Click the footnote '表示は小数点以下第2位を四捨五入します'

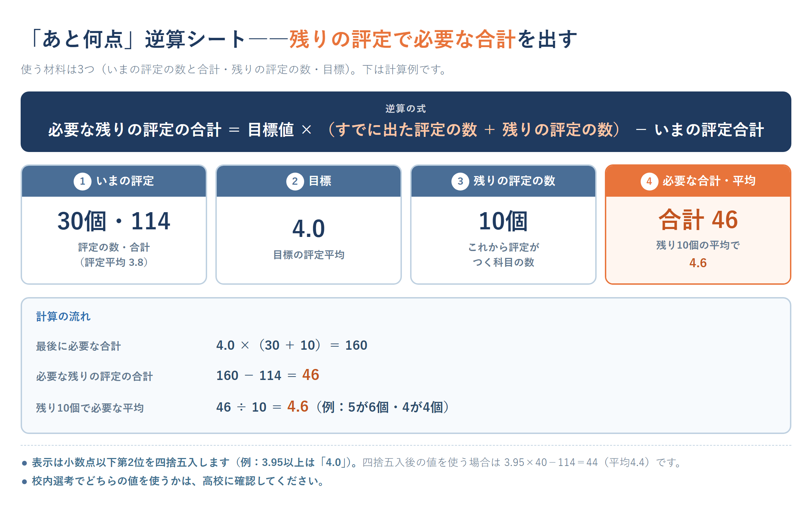point(131,463)
